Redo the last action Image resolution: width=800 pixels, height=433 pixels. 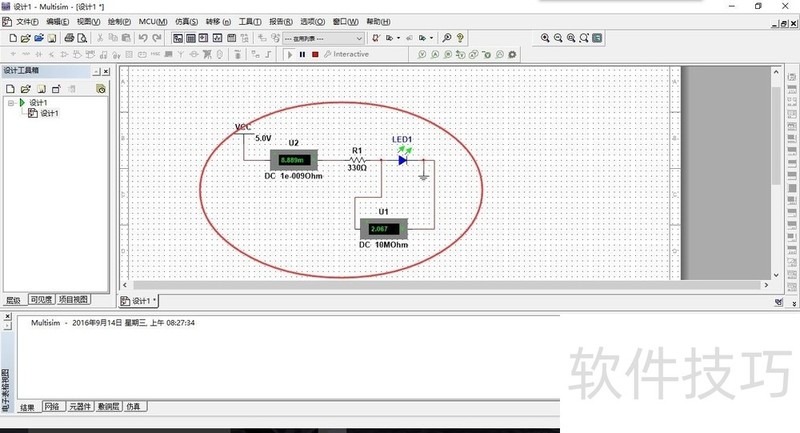[157, 38]
